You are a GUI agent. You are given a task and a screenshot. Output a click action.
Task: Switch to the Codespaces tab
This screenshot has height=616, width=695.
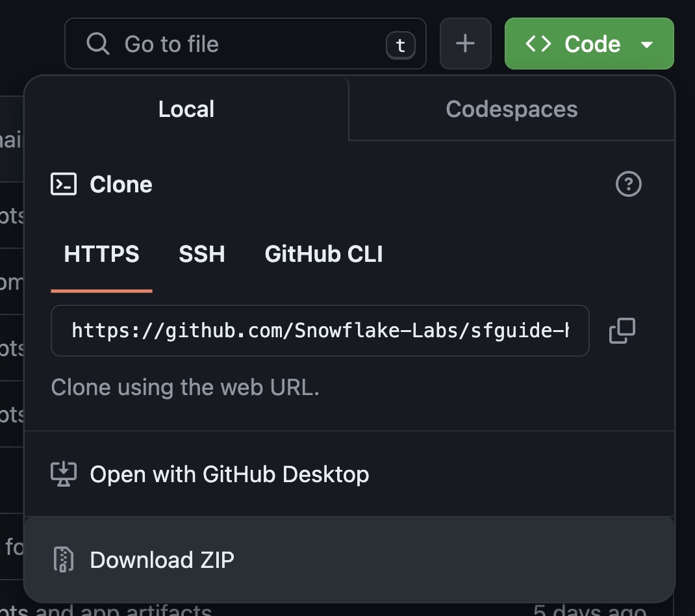coord(512,109)
